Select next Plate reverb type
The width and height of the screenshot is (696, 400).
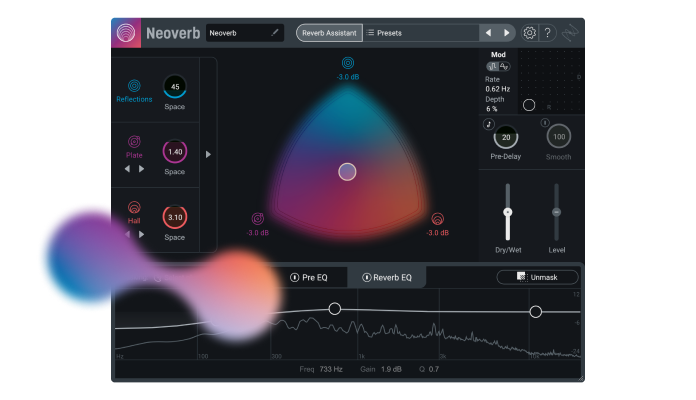coord(141,169)
